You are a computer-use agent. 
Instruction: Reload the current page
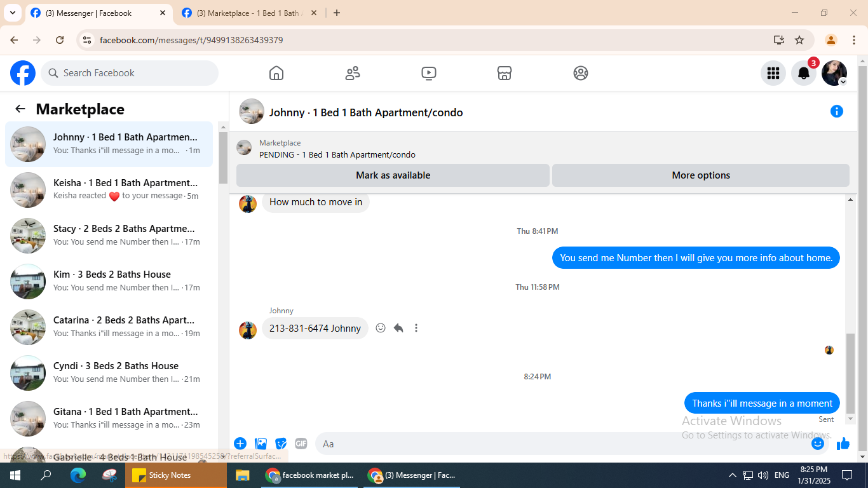pyautogui.click(x=60, y=40)
